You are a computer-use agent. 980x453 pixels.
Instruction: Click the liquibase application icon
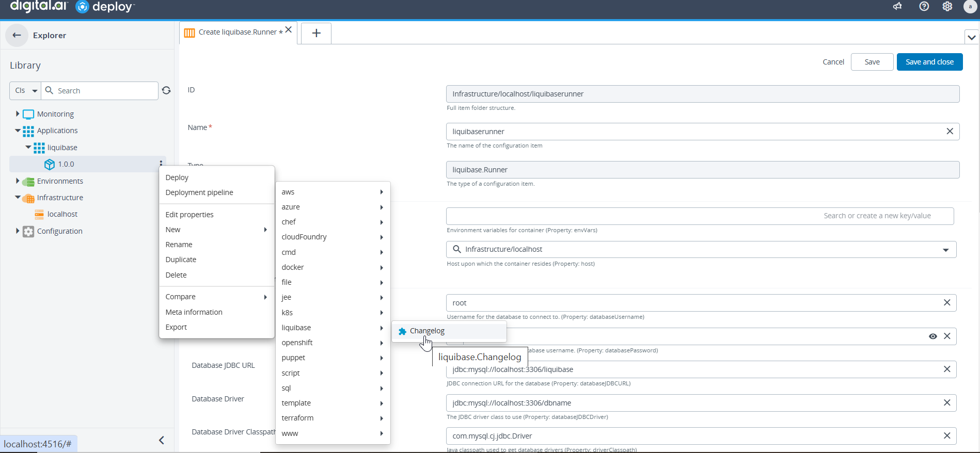click(x=39, y=148)
